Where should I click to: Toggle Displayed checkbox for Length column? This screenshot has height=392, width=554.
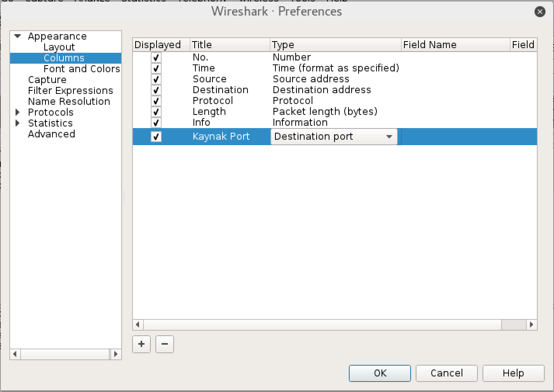coord(156,112)
